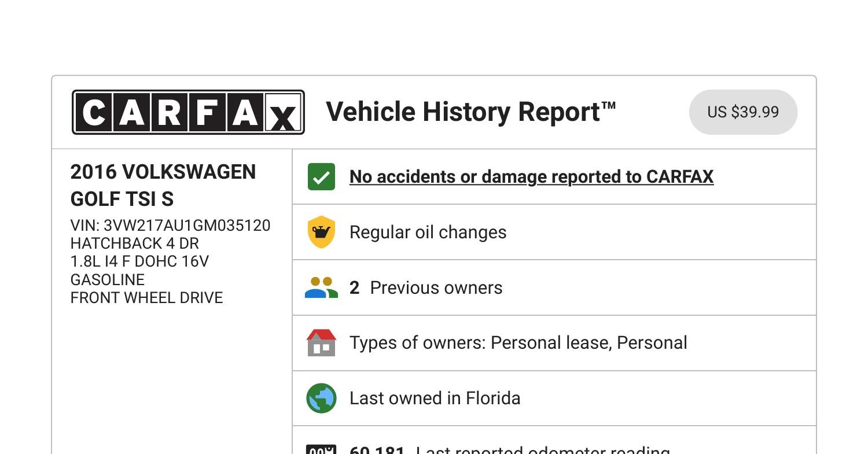Click the green checkmark accident status icon
This screenshot has height=454, width=868.
[x=321, y=176]
